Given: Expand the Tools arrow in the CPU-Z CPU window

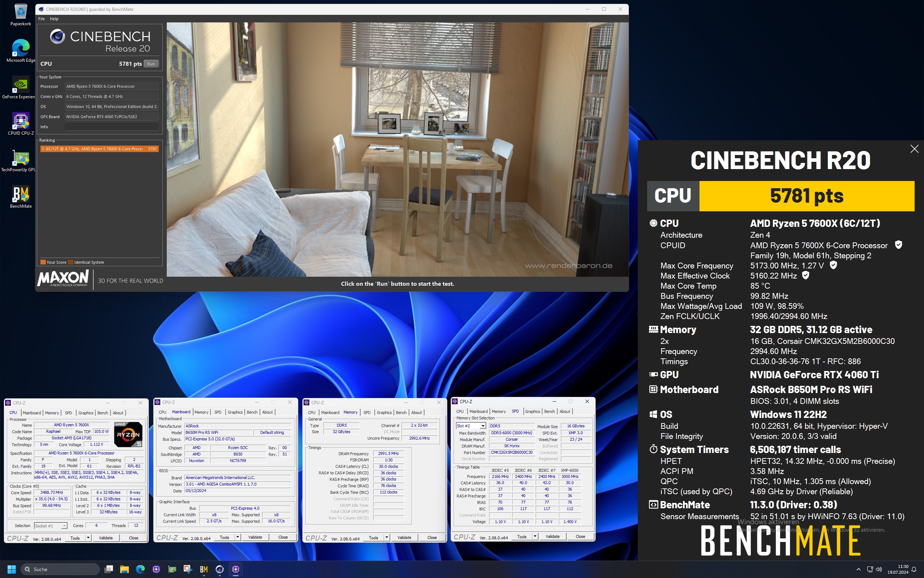Looking at the screenshot, I should click(88, 538).
